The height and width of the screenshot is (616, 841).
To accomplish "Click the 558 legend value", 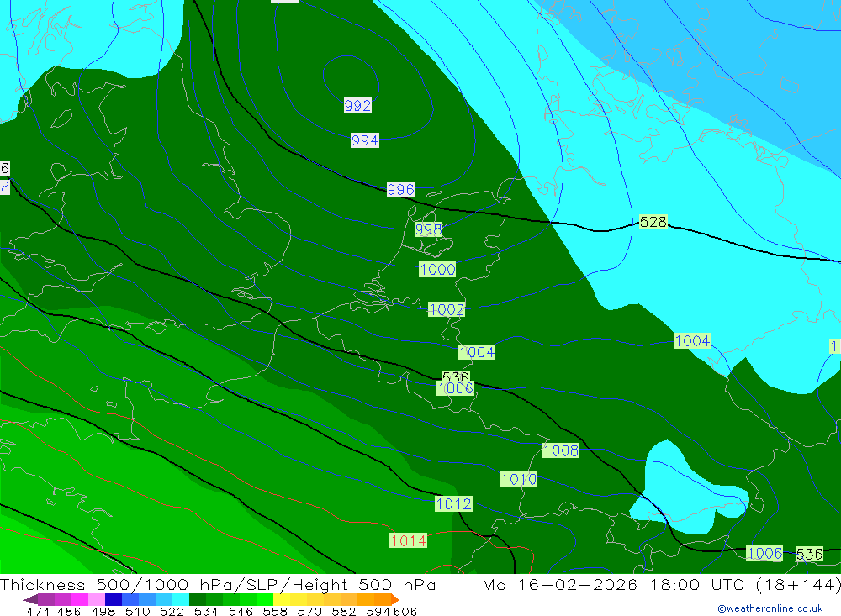I will click(x=275, y=612).
